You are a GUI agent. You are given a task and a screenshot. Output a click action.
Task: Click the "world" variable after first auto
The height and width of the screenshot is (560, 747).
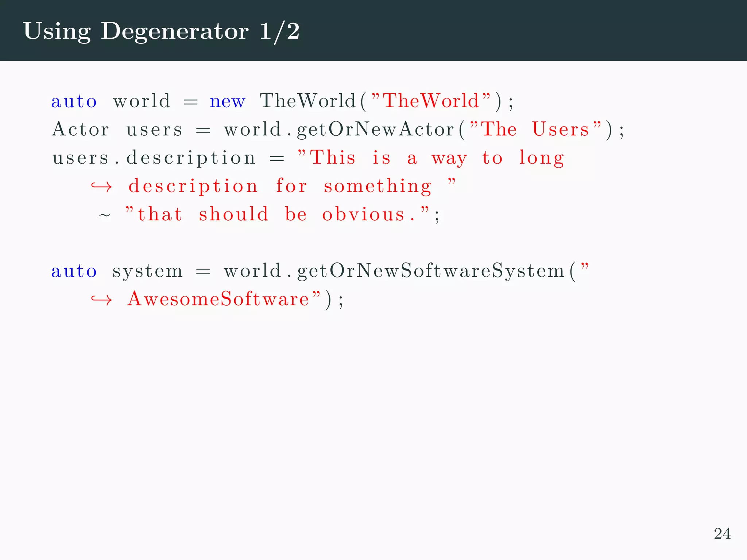click(x=142, y=101)
